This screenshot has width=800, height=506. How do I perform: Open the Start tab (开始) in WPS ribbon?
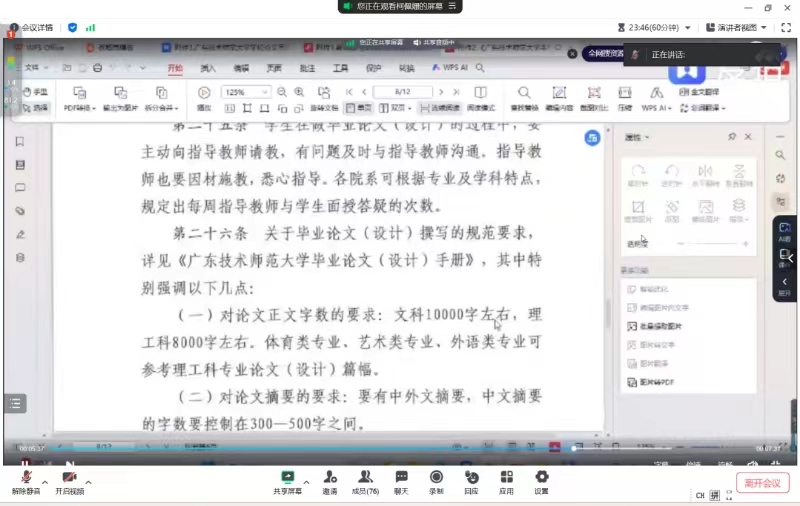pyautogui.click(x=176, y=68)
